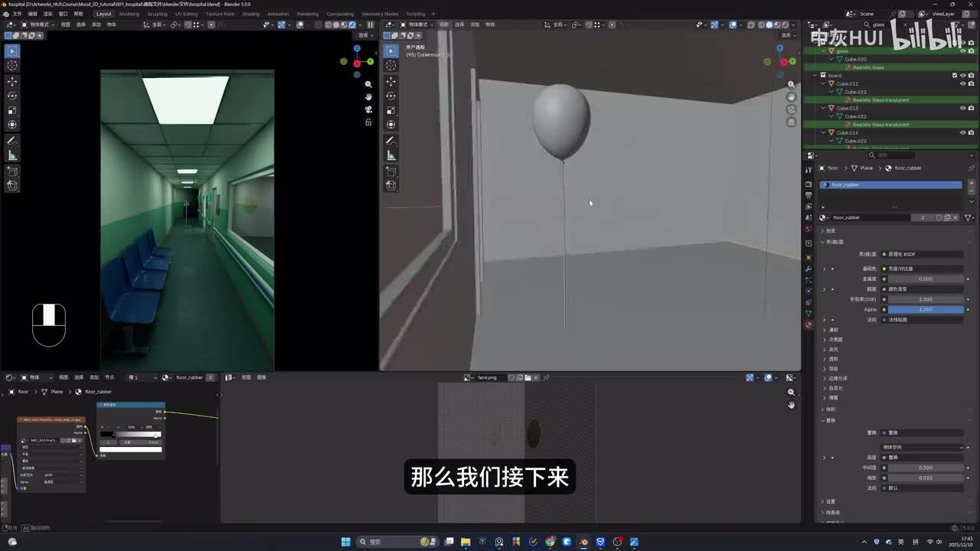Select the Measure tool in right viewport

tap(391, 155)
